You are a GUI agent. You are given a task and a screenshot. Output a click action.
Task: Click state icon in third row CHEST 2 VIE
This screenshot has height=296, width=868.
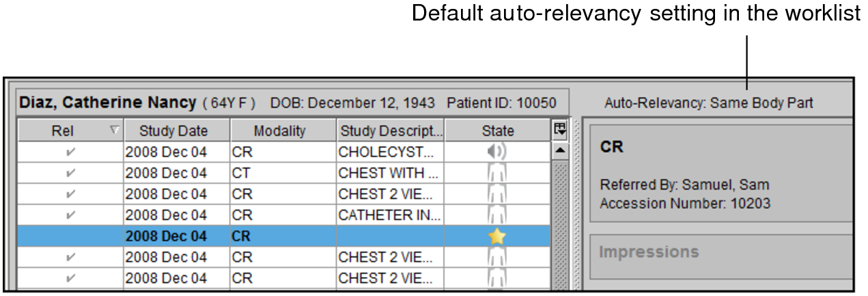(497, 193)
